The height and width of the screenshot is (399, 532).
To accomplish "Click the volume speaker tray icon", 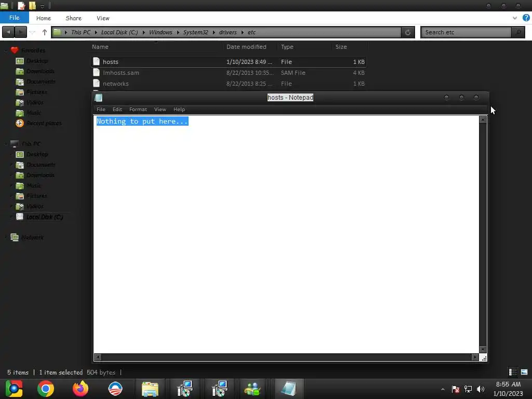I will [x=481, y=389].
